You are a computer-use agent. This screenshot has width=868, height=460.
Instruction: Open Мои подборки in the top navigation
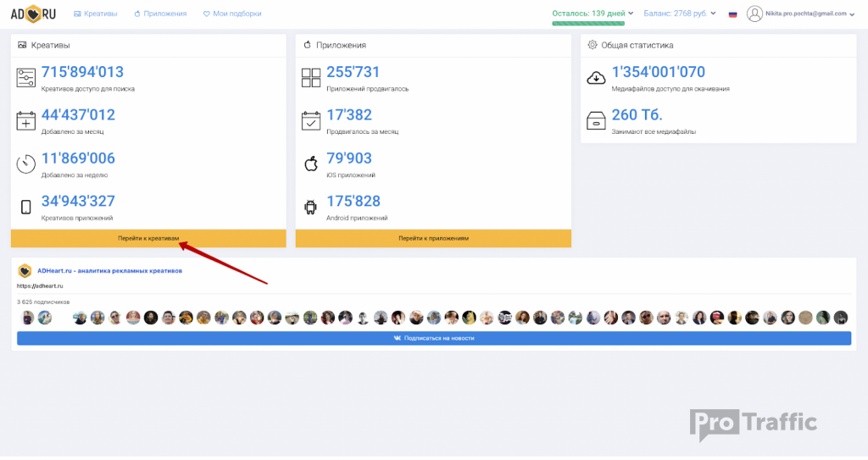point(232,14)
